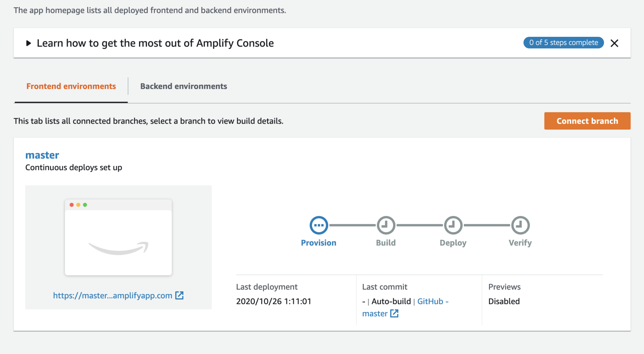Image resolution: width=644 pixels, height=354 pixels.
Task: Click the Provision stage icon in pipeline
Action: 319,225
